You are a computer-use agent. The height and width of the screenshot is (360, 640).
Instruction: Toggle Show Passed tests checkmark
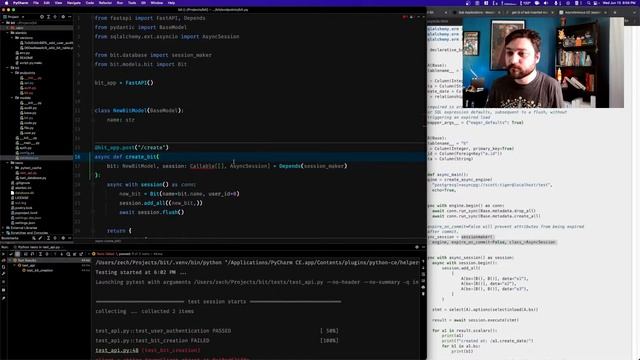pyautogui.click(x=11, y=254)
